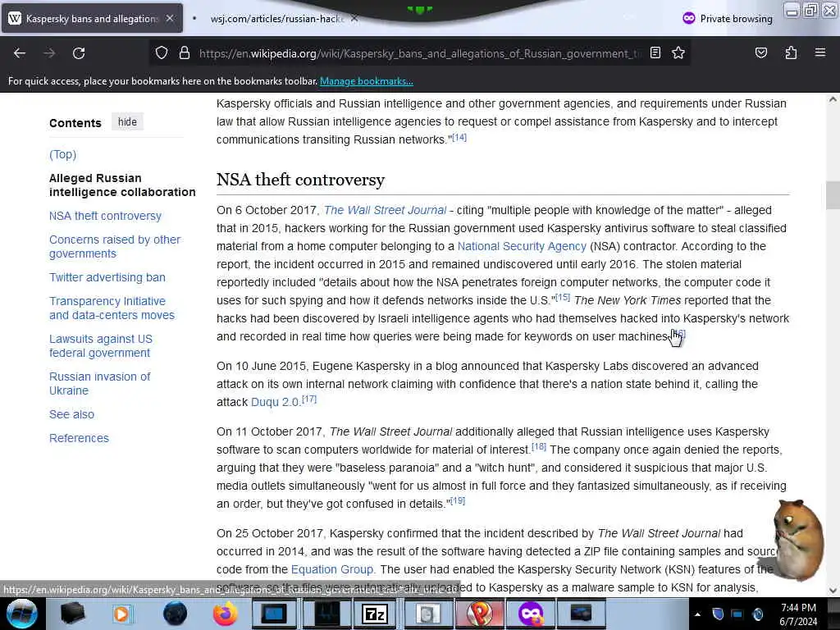
Task: Go to Concerns raised by other governments
Action: tap(115, 246)
